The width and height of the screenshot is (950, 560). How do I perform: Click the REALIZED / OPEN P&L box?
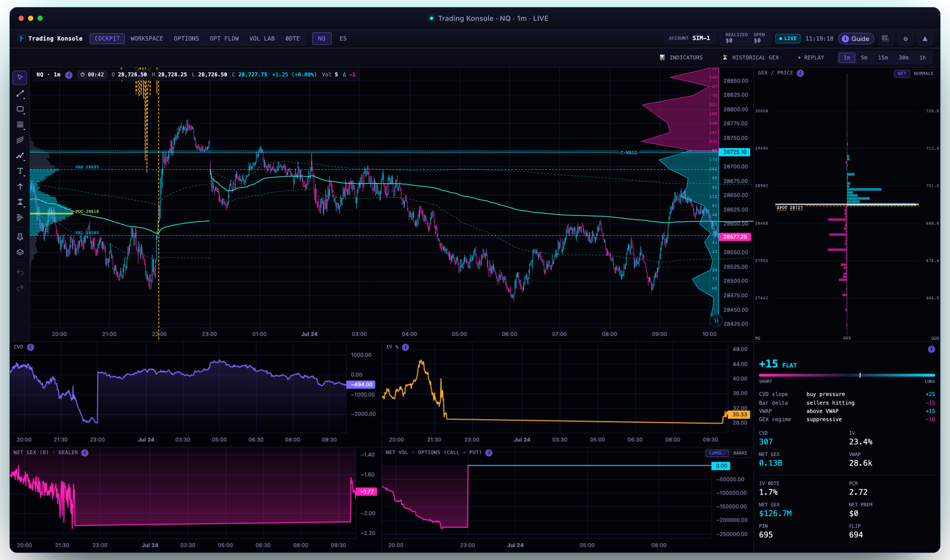point(745,38)
